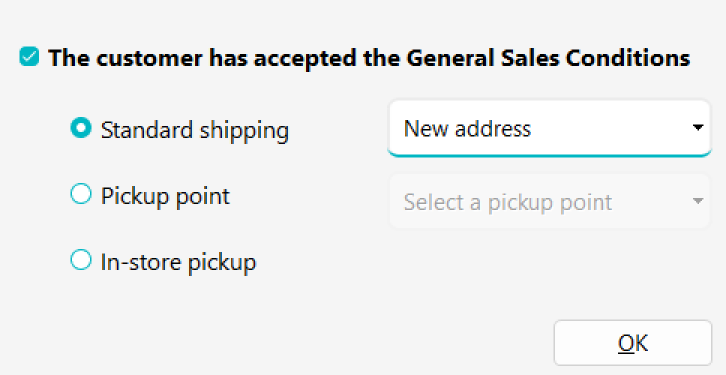Click the empty circle beside In-store pickup
726x375 pixels.
pos(81,260)
